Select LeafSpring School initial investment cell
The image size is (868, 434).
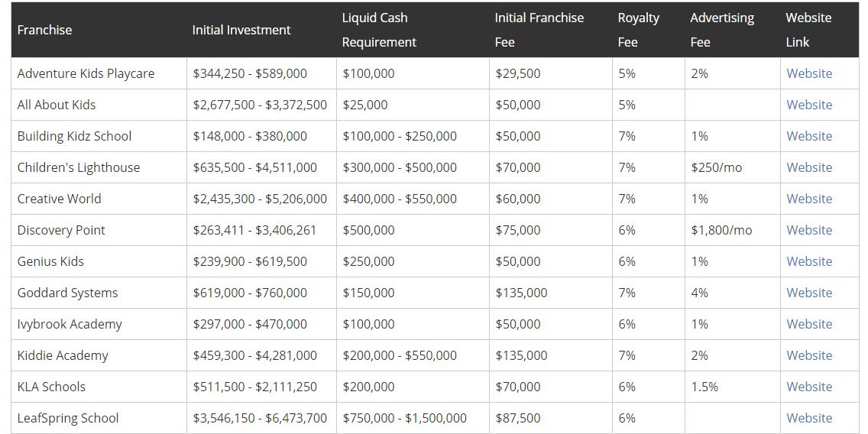point(260,418)
